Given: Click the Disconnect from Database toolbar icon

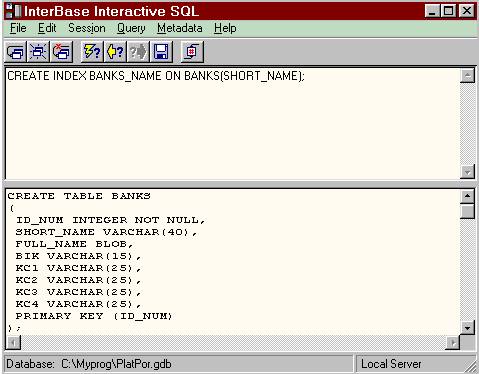Looking at the screenshot, I should pyautogui.click(x=61, y=52).
